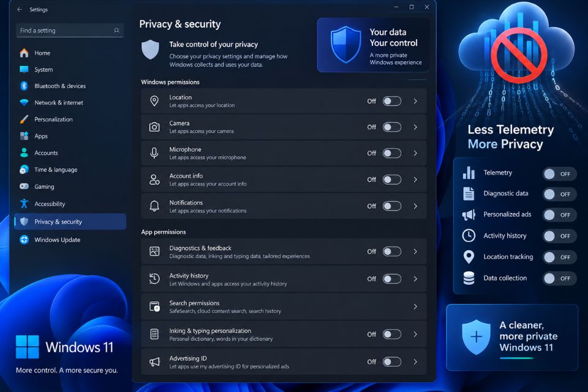Click the Telemetry bar chart icon in right panel
Viewport: 588px width, 392px height.
[469, 173]
